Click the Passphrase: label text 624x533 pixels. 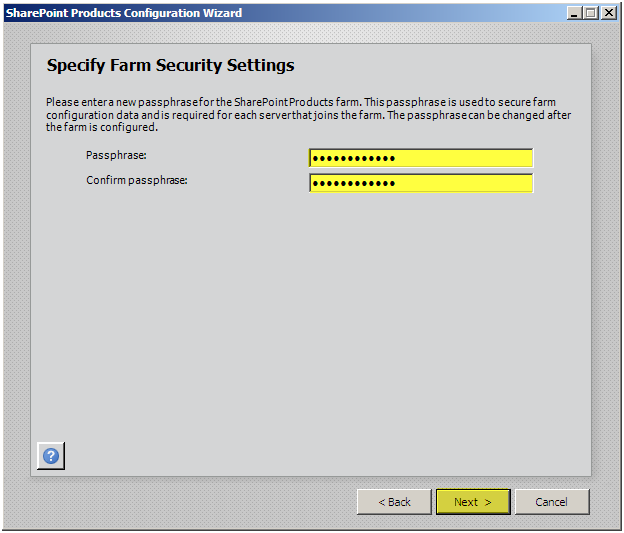tap(116, 155)
